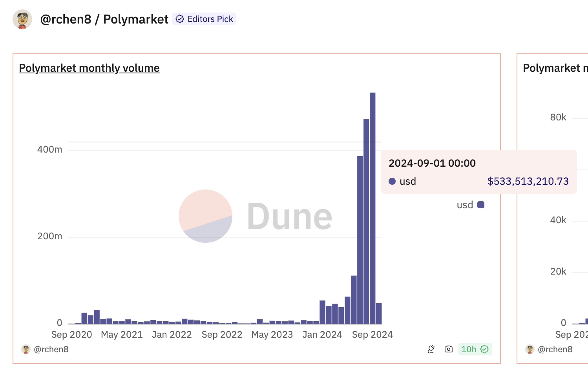Toggle the usd legend swatch
Screen dimensions: 588x375
(x=481, y=205)
